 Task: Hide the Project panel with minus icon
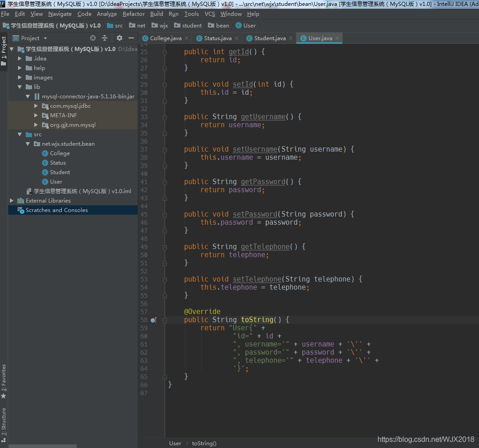(131, 38)
